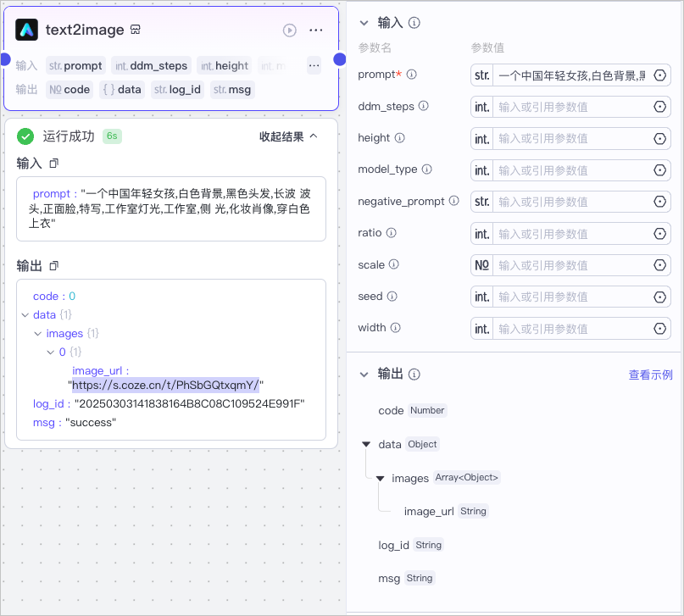The height and width of the screenshot is (616, 684).
Task: Collapse the data Object schema row
Action: pos(366,444)
